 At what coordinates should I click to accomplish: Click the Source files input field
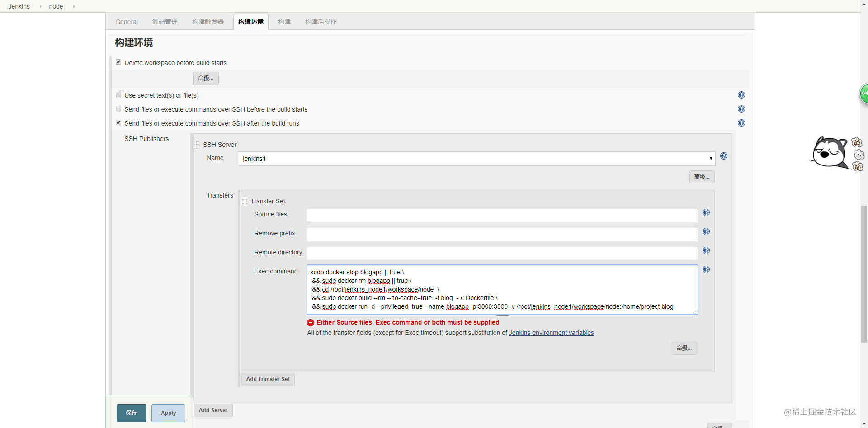[x=502, y=215]
